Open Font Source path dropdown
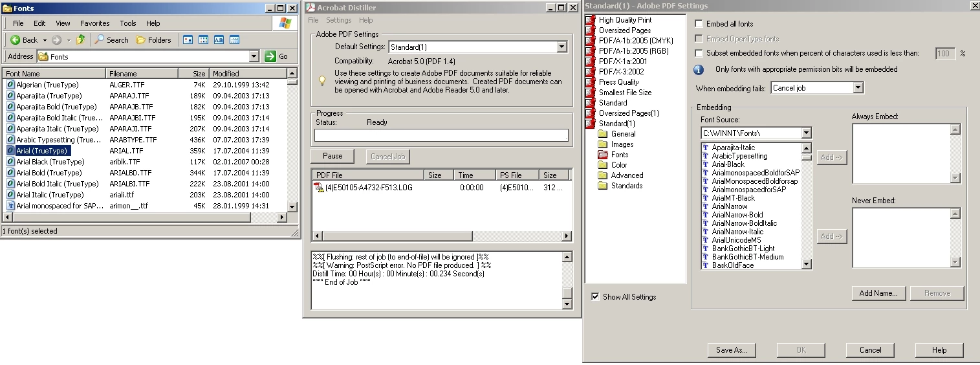 [x=806, y=133]
